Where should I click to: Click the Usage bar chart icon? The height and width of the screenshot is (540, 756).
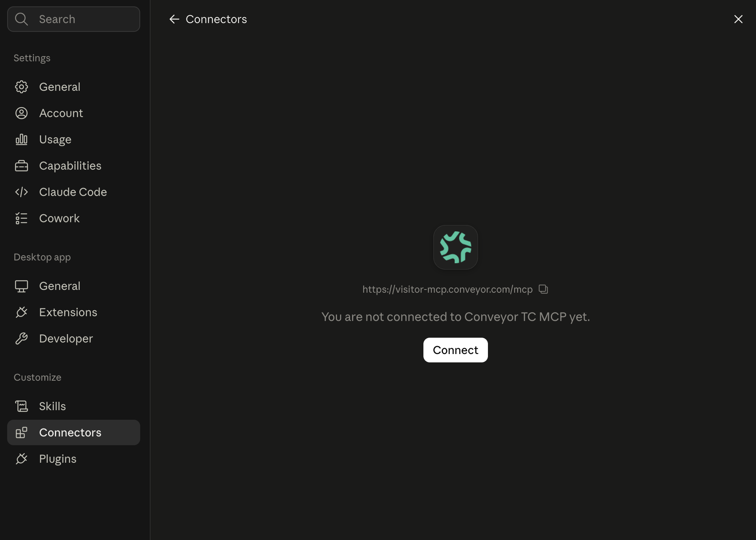tap(22, 139)
